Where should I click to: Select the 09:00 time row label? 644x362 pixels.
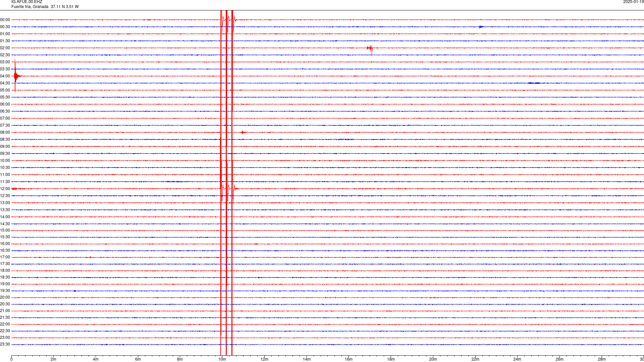tap(5, 146)
